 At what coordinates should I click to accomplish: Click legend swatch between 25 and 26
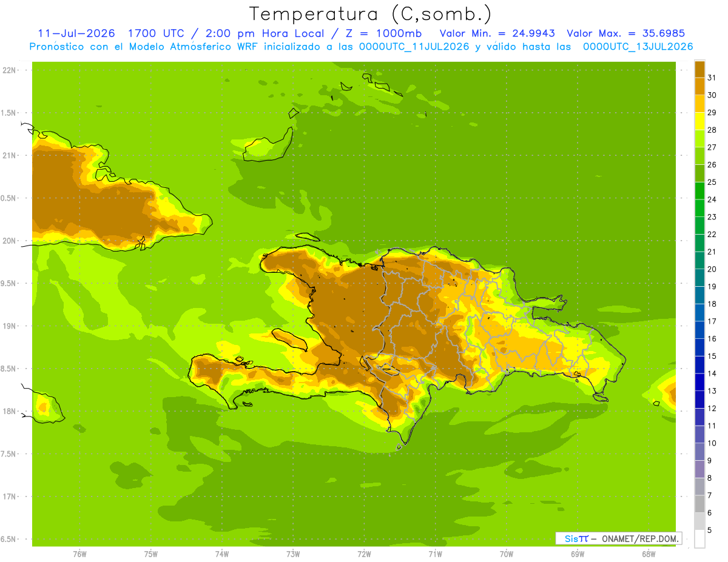point(699,173)
